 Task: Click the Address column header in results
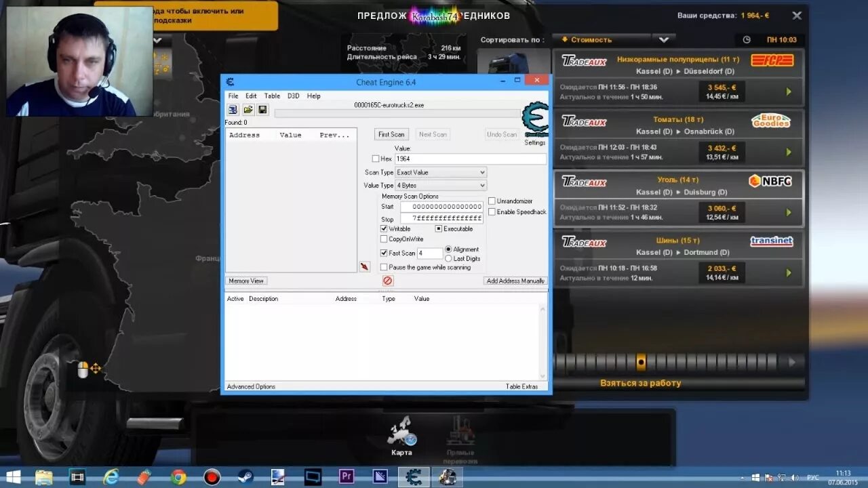(x=244, y=135)
